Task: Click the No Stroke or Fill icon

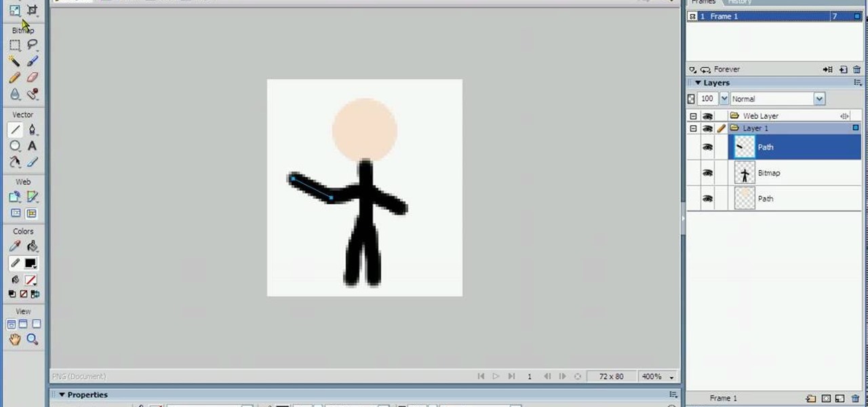Action: point(24,294)
